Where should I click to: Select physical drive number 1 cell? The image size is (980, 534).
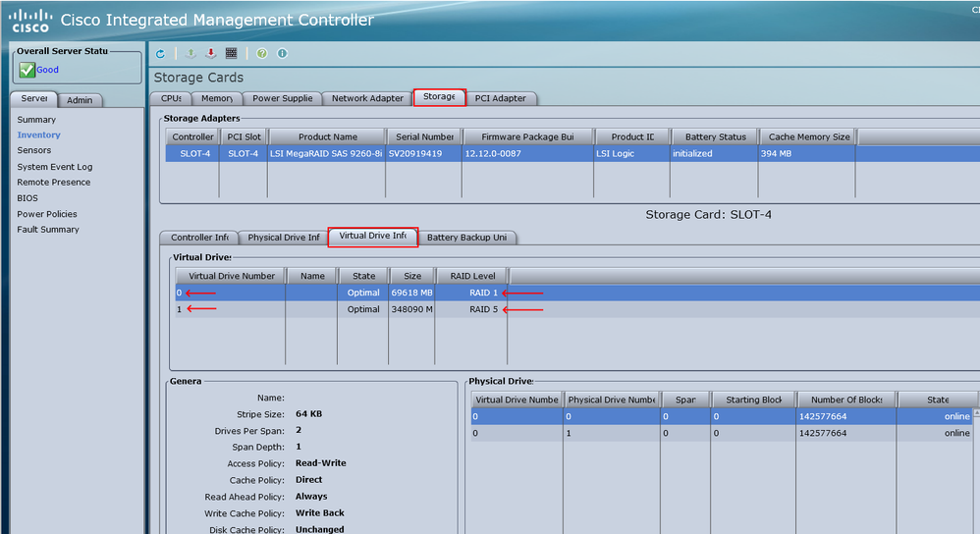(x=611, y=433)
